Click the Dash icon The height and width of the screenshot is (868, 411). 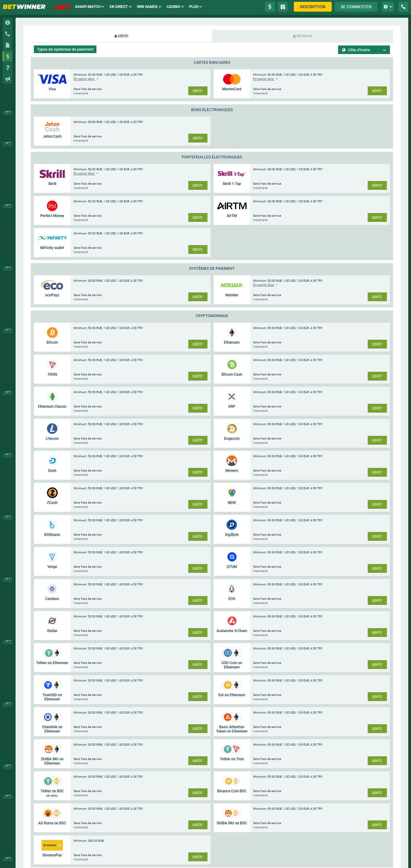click(x=52, y=461)
